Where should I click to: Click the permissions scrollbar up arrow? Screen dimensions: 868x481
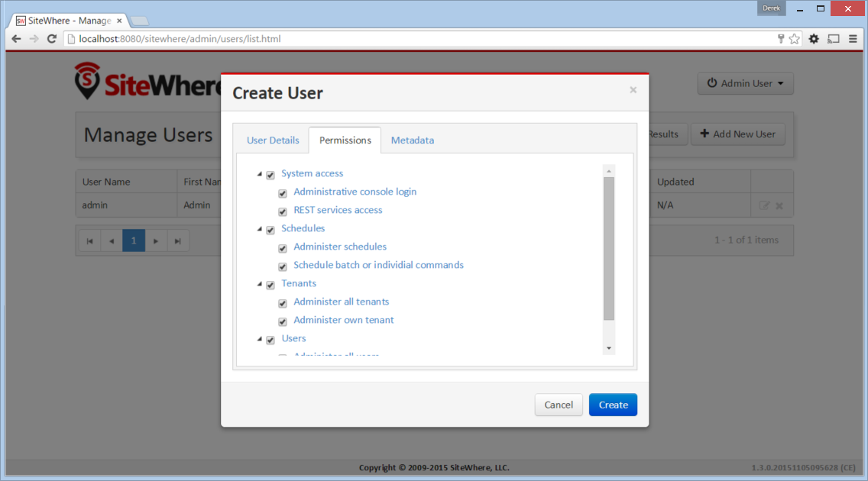click(x=609, y=171)
